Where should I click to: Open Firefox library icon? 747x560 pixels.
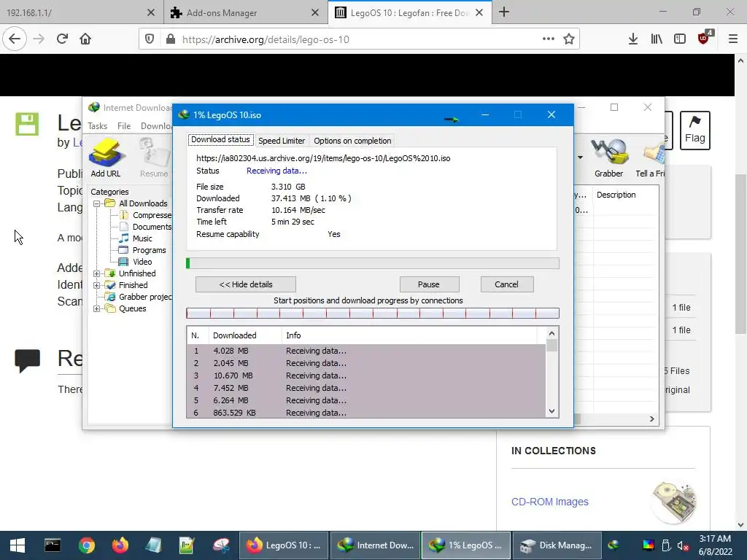(657, 39)
